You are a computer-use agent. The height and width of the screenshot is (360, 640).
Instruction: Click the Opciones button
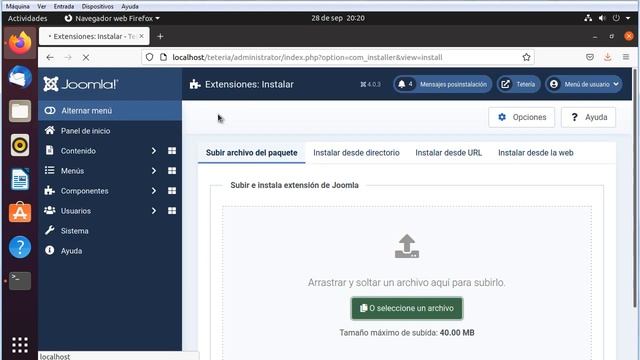(522, 117)
